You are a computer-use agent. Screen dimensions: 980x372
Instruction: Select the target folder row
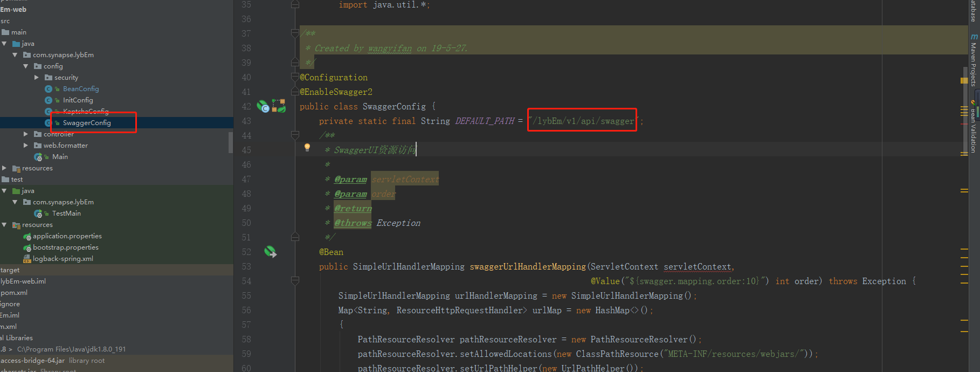click(116, 270)
